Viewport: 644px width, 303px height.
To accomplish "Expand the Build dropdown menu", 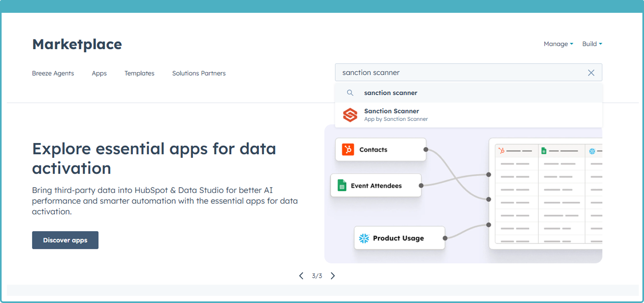I will 592,44.
